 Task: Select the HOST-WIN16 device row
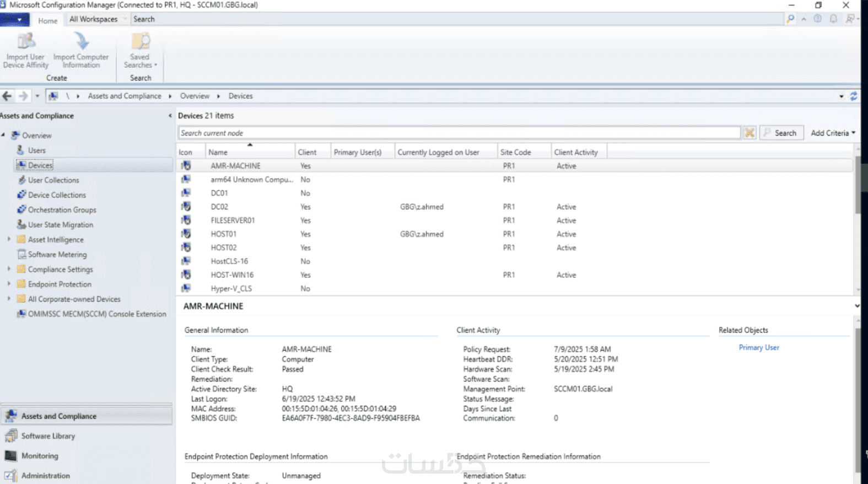pyautogui.click(x=515, y=275)
